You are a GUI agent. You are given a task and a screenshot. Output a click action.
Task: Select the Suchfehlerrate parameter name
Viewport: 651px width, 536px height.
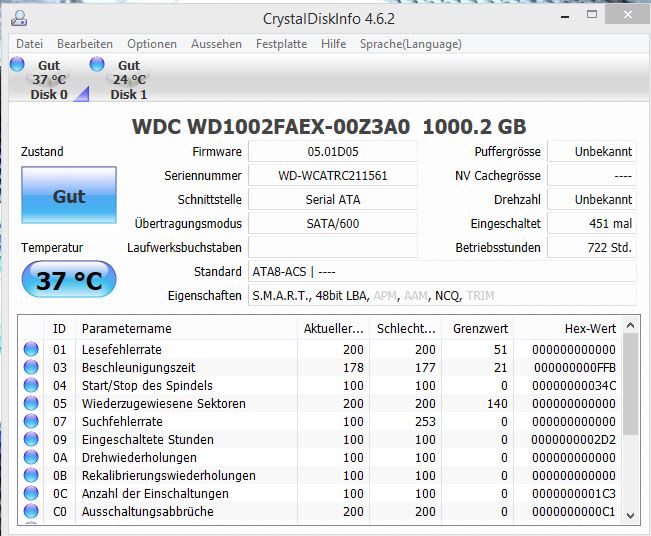tap(122, 421)
